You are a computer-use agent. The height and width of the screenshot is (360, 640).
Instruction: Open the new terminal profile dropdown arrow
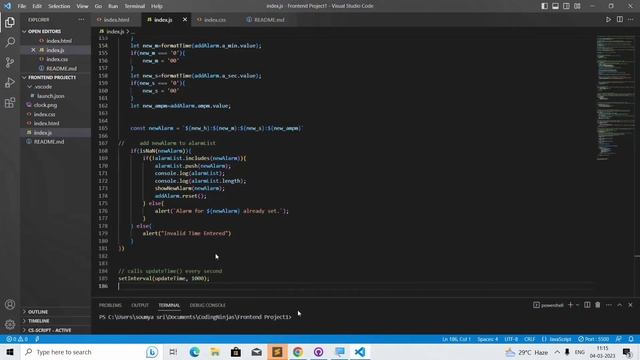[577, 305]
